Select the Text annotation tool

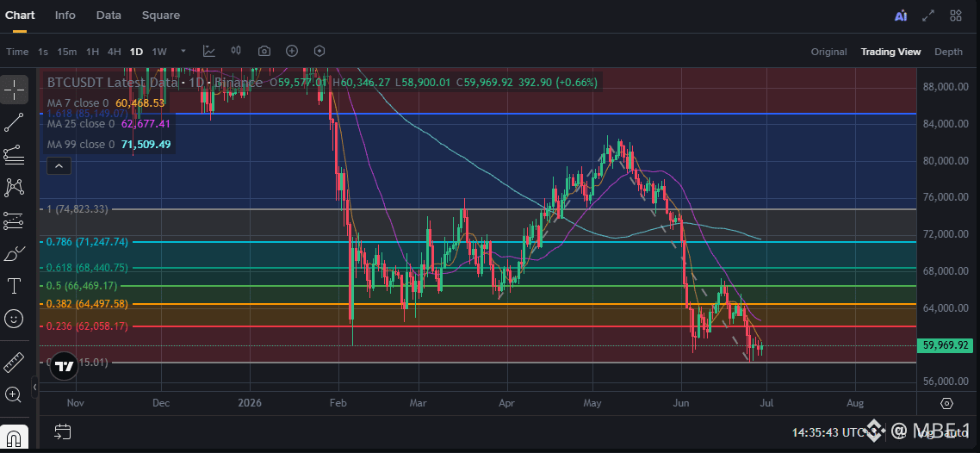coord(14,286)
